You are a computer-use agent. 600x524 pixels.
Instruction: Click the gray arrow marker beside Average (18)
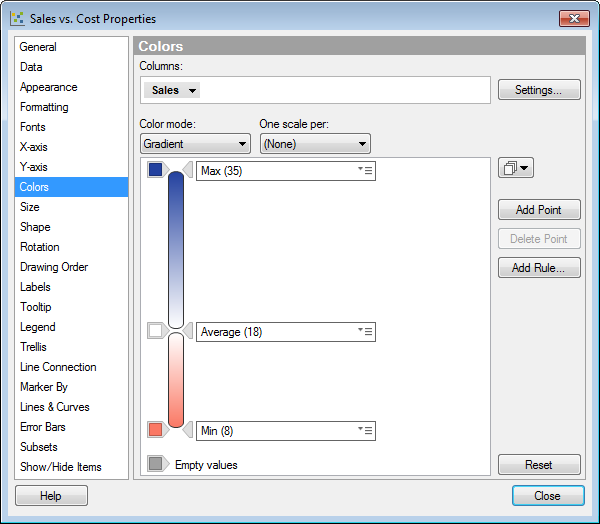click(188, 331)
